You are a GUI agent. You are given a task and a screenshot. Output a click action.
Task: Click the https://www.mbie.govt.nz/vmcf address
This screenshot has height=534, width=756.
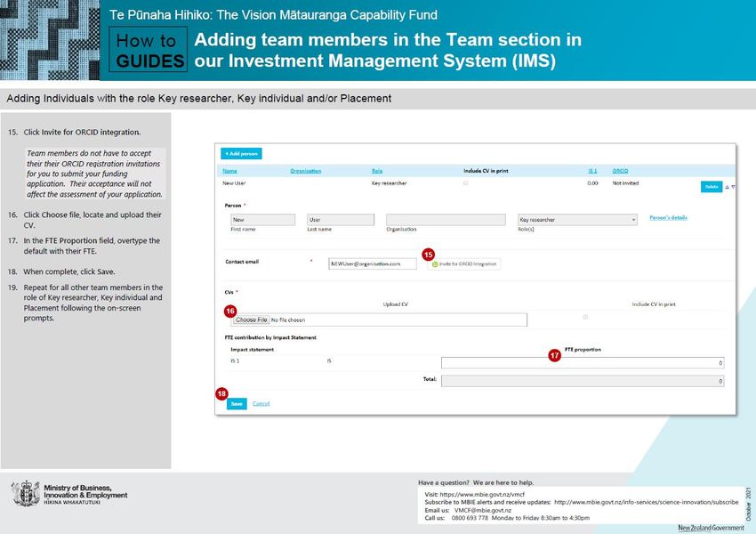482,495
